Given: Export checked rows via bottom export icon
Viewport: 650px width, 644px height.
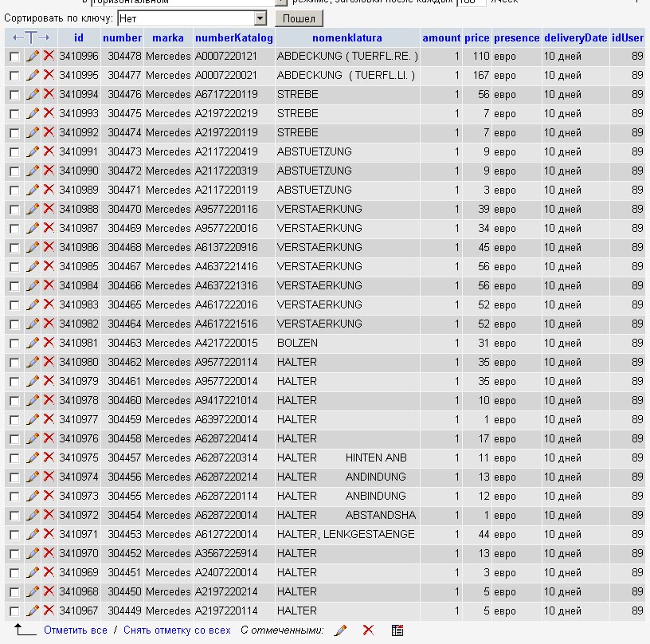Looking at the screenshot, I should [397, 630].
